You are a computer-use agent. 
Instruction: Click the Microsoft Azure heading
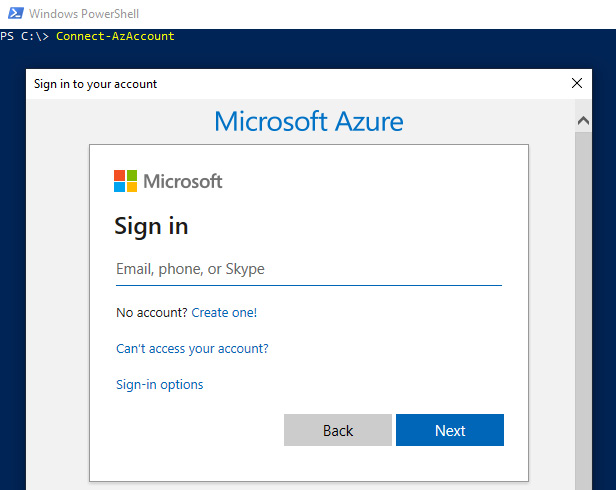click(309, 121)
